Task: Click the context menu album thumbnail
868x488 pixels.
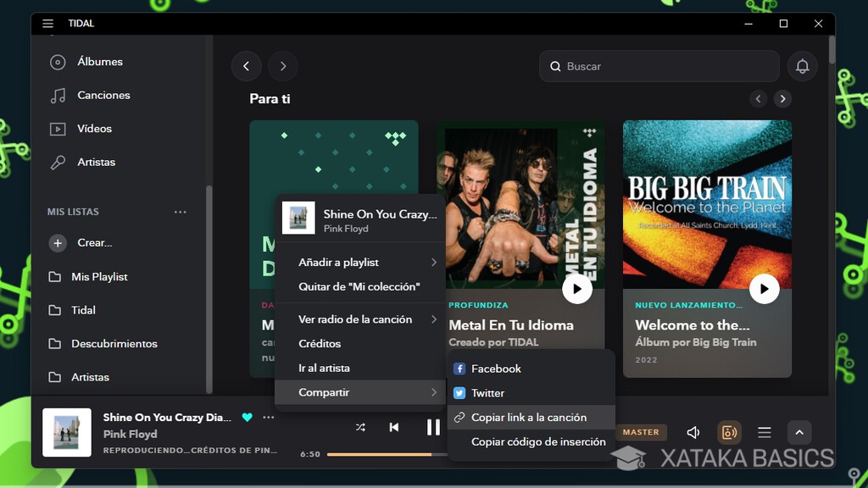Action: (298, 218)
